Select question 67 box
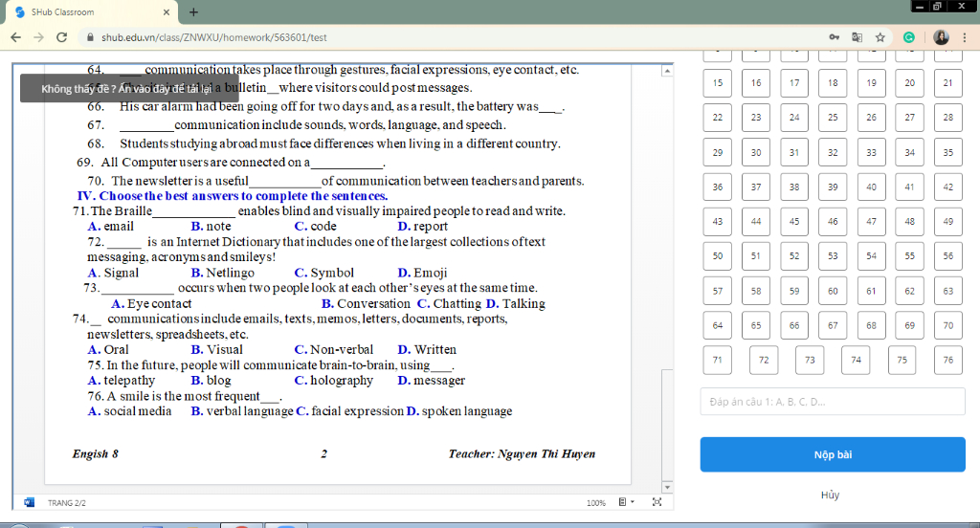The height and width of the screenshot is (528, 980). [833, 325]
